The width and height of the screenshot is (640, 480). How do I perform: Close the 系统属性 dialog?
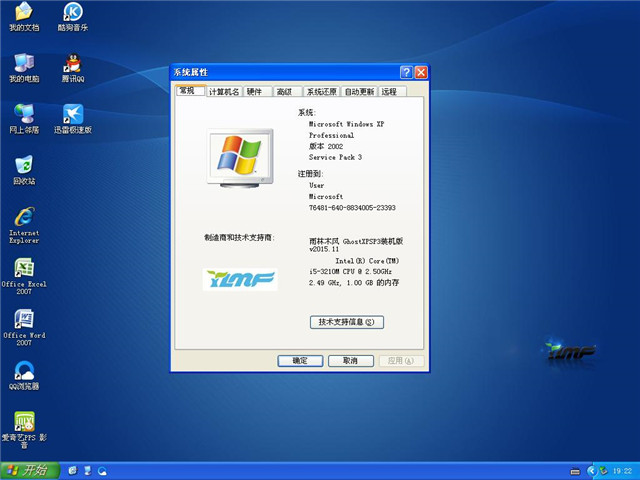421,72
